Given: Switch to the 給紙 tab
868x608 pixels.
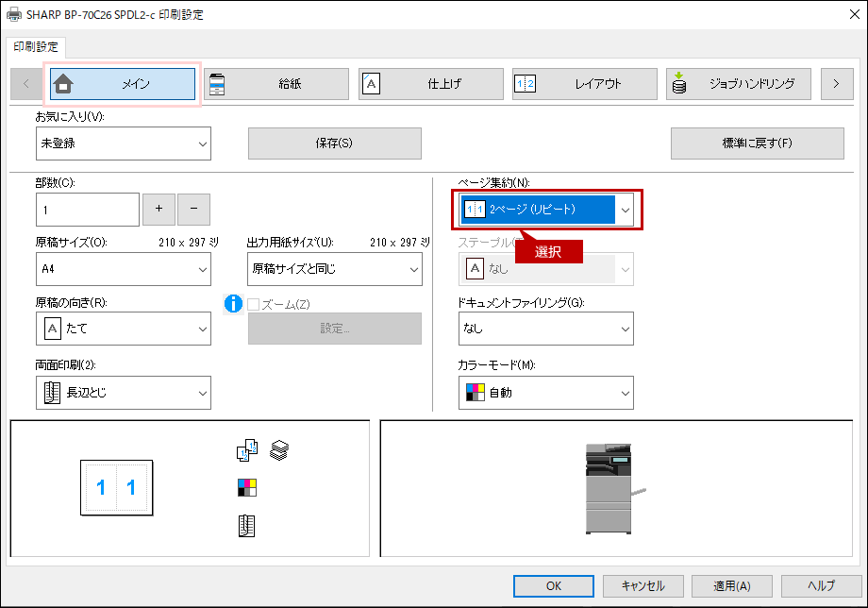Looking at the screenshot, I should click(276, 84).
